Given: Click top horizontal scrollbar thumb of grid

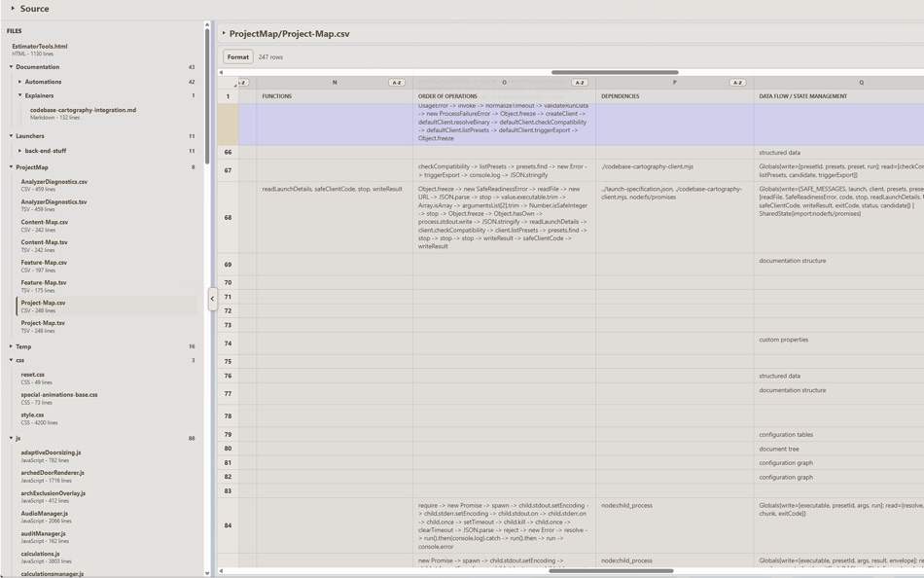Looking at the screenshot, I should [x=615, y=72].
